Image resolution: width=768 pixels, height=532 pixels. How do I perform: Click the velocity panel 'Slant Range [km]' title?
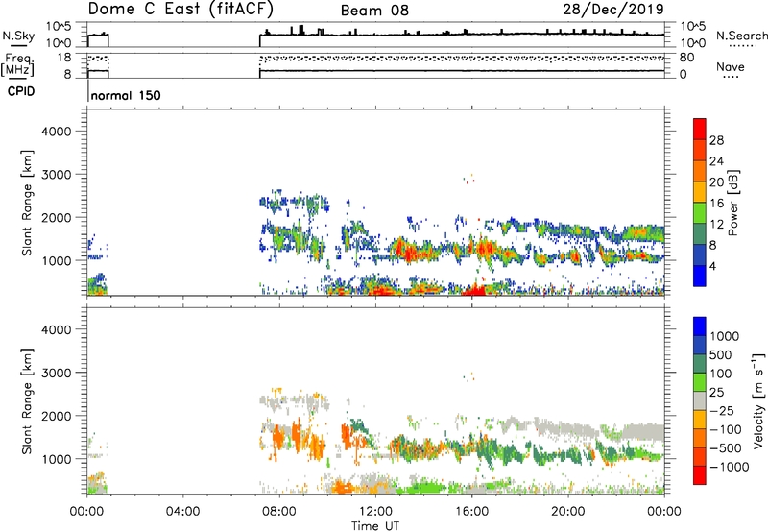pos(27,400)
